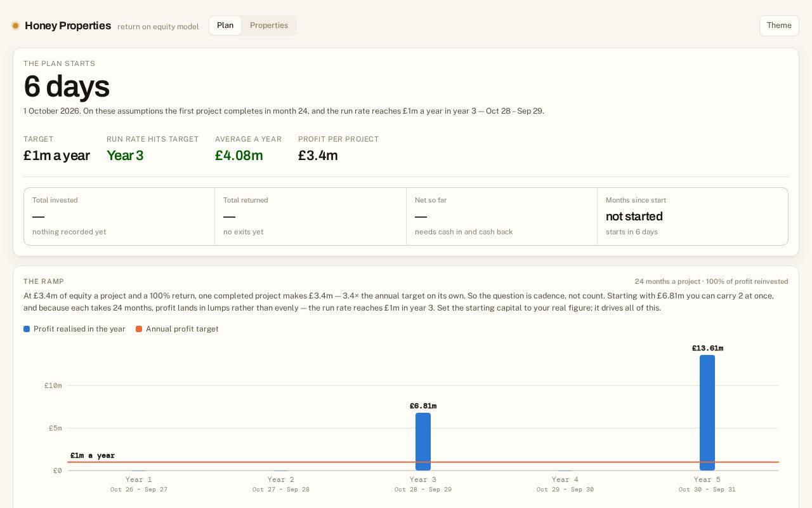Viewport: 812px width, 508px height.
Task: Click the Honey Properties logo dot
Action: coord(15,25)
